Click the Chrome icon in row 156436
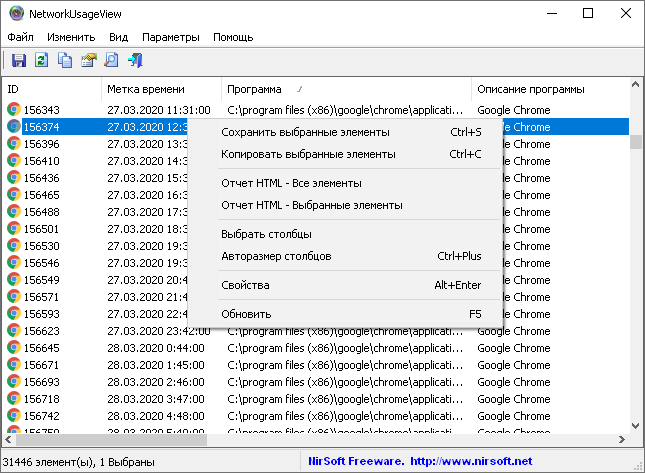This screenshot has height=473, width=645. click(x=14, y=178)
